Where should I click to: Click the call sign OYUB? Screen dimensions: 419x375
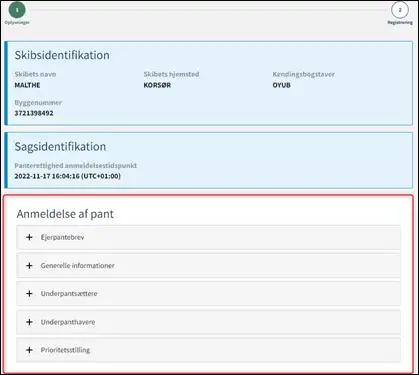282,85
